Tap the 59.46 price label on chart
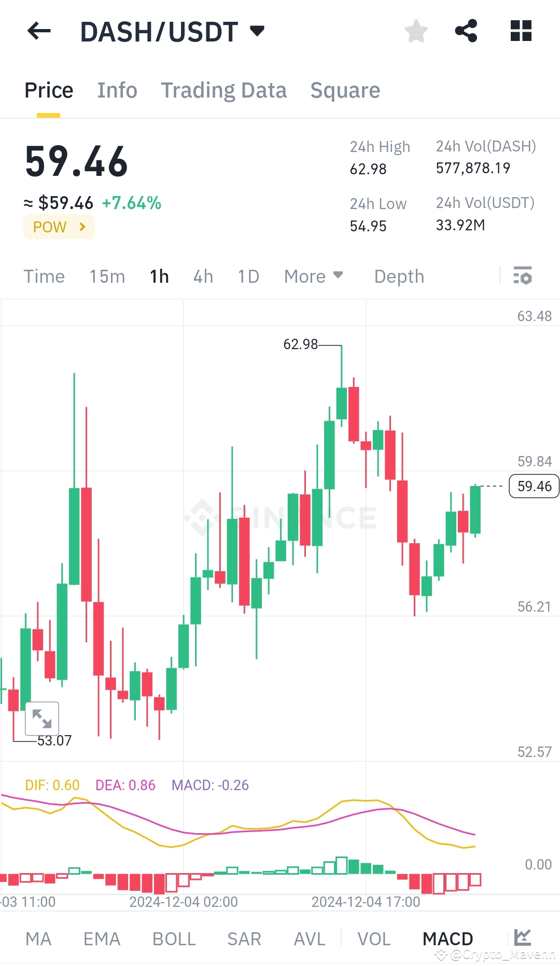 coord(533,486)
